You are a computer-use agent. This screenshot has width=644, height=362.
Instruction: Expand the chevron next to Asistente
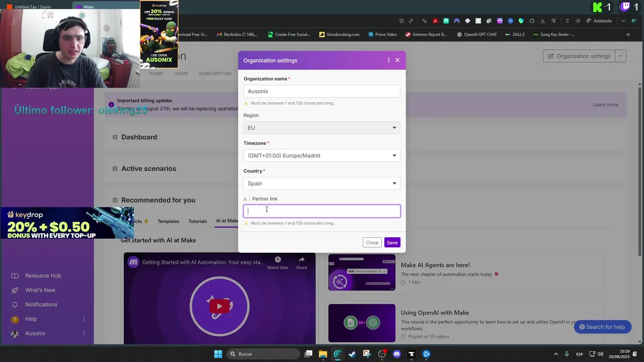click(x=623, y=21)
